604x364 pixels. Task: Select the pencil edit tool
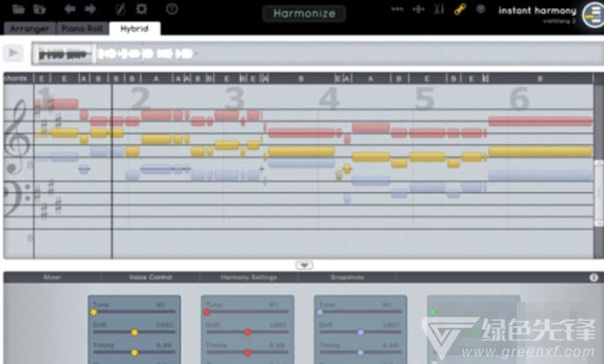[121, 9]
